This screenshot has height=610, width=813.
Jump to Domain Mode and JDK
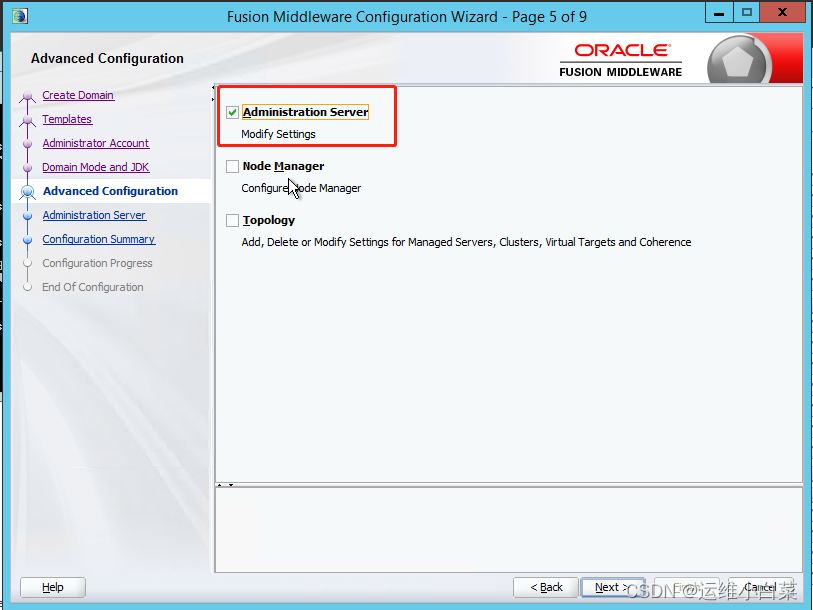pyautogui.click(x=96, y=167)
